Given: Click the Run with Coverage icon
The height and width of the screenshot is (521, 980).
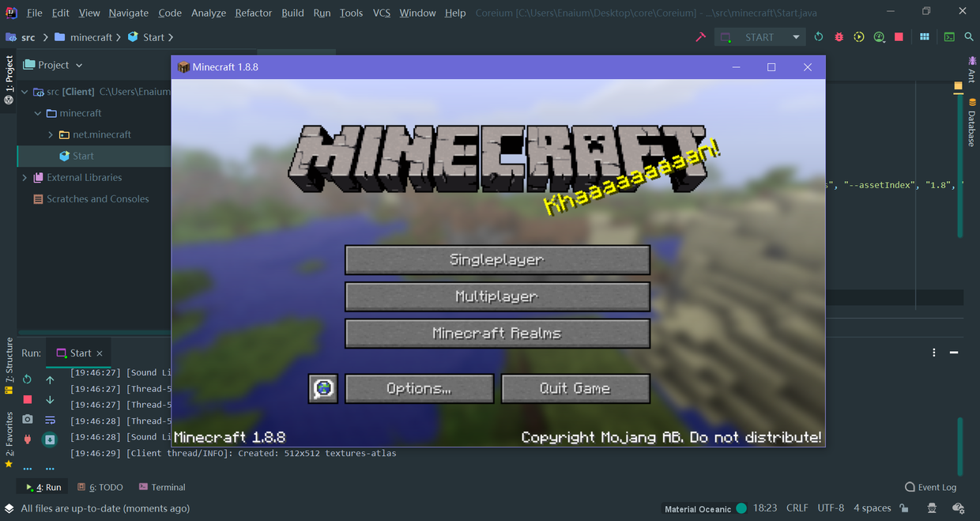Looking at the screenshot, I should 859,37.
